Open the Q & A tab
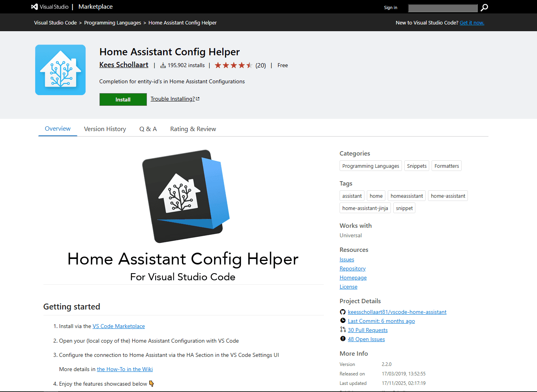 point(148,129)
